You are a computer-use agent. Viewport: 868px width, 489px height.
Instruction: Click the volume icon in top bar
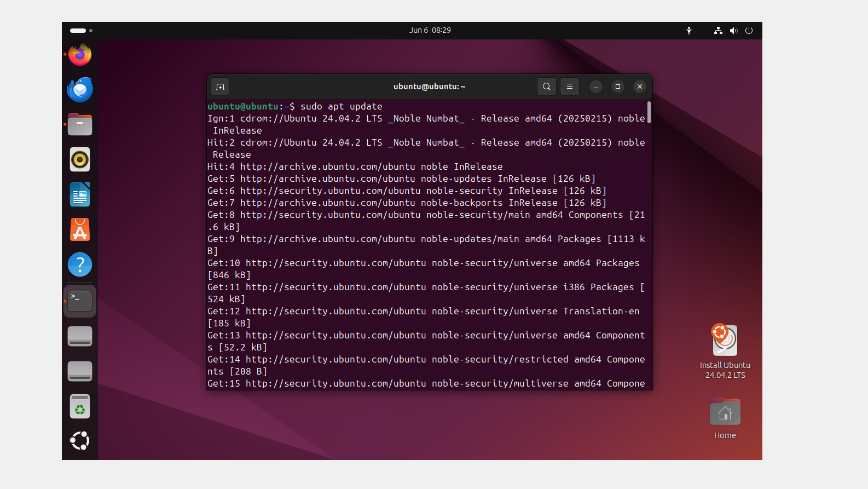coord(733,31)
